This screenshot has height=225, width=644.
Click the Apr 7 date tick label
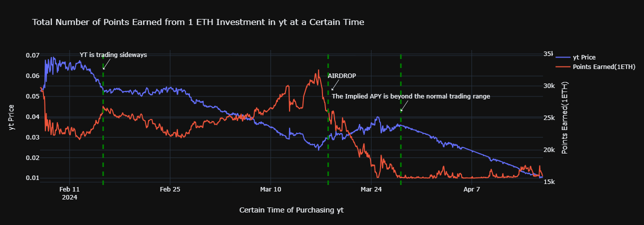point(471,189)
